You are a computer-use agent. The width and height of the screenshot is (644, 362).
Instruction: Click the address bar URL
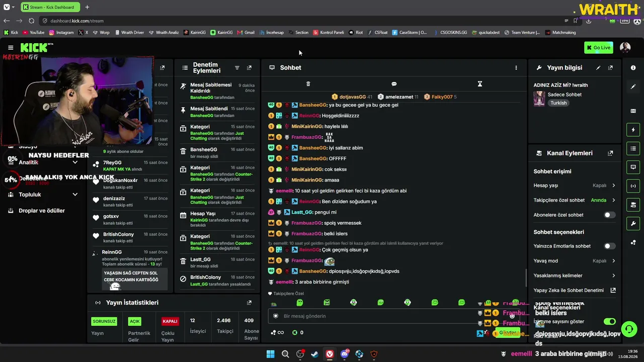(77, 21)
